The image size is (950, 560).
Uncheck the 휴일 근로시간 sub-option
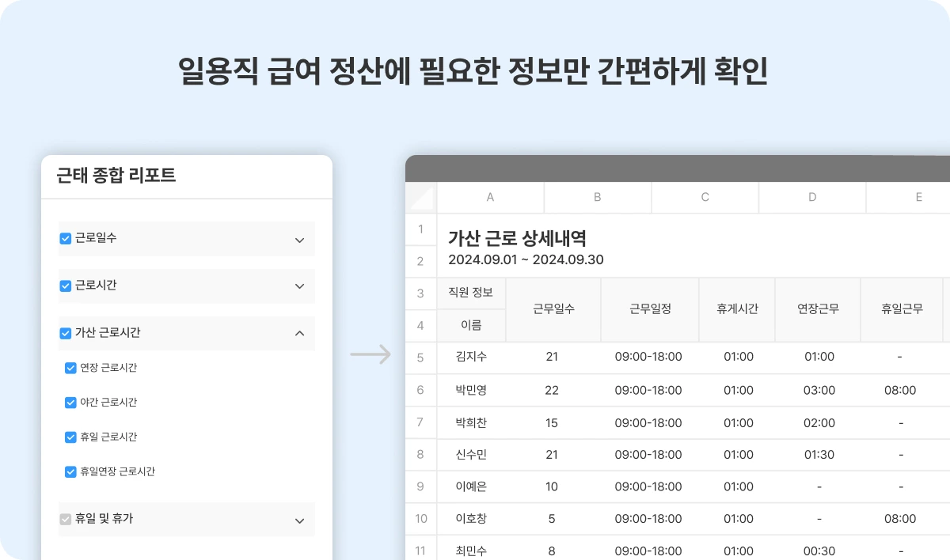tap(70, 437)
